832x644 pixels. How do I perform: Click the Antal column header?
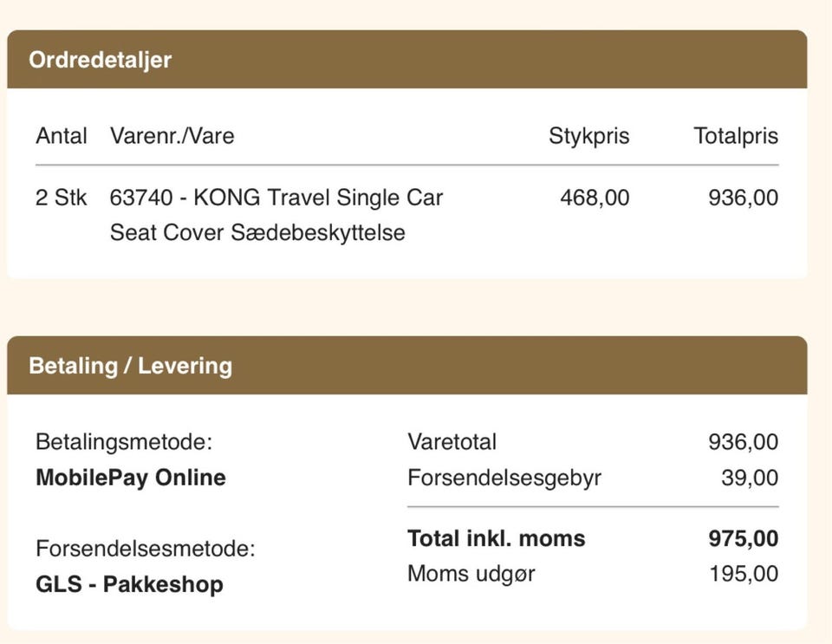pos(62,136)
